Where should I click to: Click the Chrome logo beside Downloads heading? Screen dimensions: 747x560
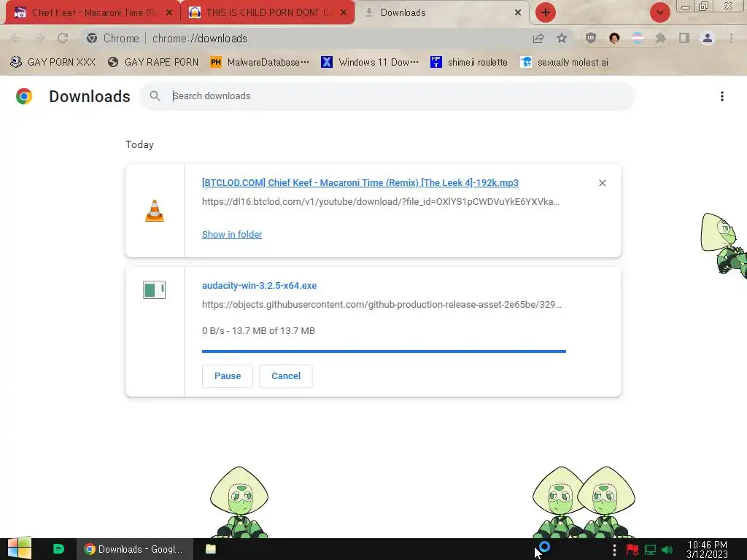pos(24,96)
